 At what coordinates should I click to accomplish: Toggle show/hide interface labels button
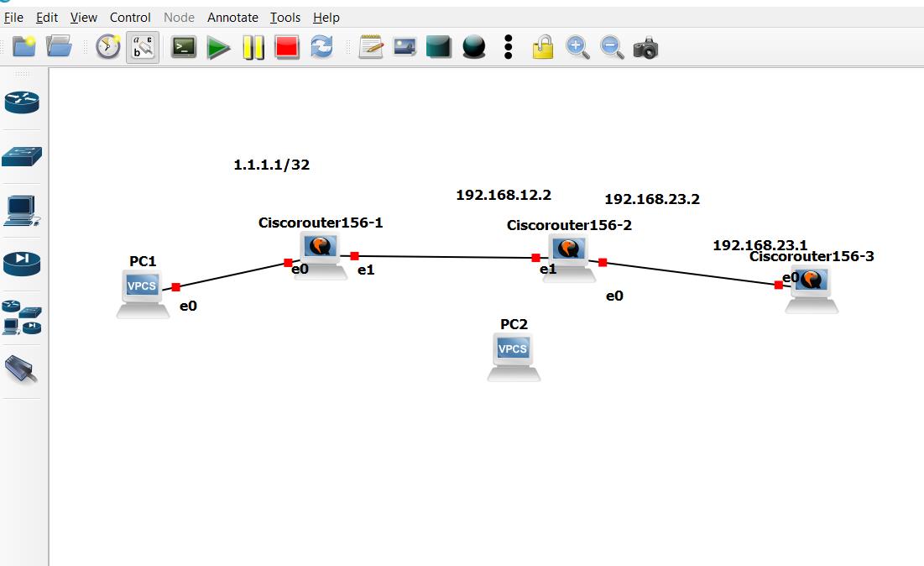[x=143, y=47]
